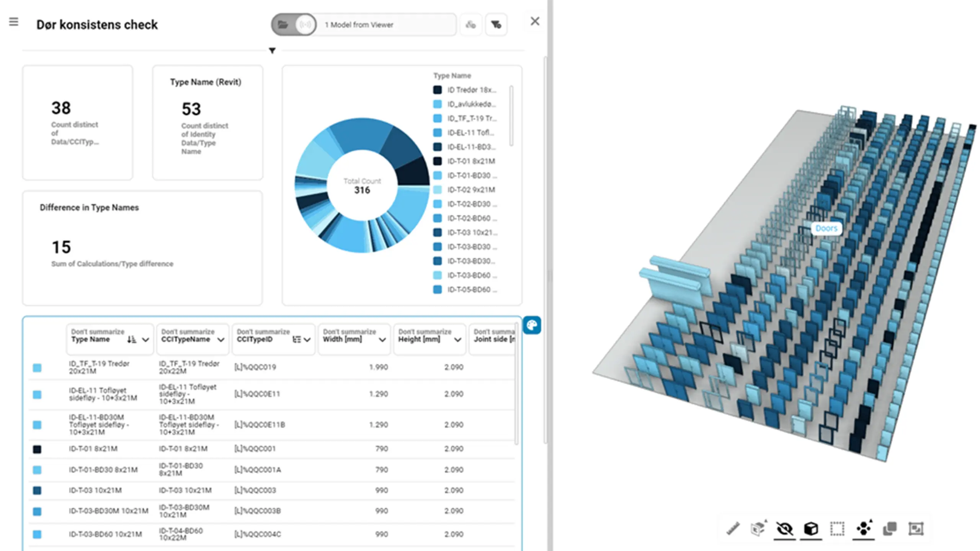Expand the Type Name column dropdown
This screenshot has height=551, width=980.
pyautogui.click(x=145, y=340)
